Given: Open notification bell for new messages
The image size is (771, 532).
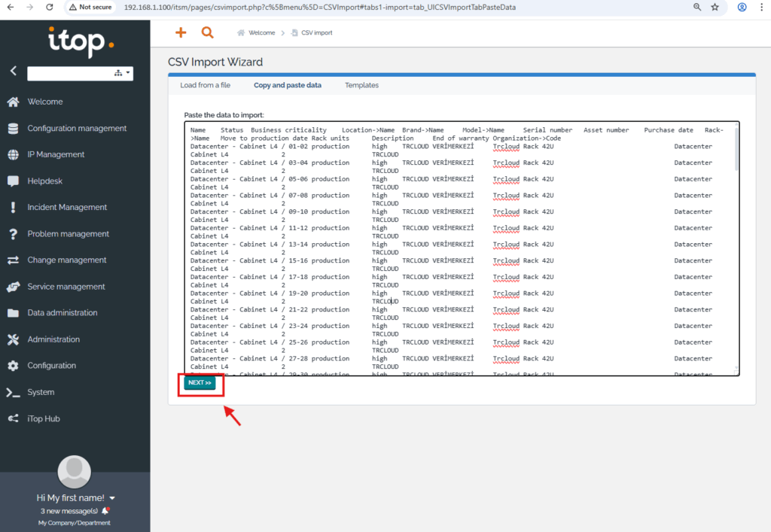Looking at the screenshot, I should pos(105,511).
